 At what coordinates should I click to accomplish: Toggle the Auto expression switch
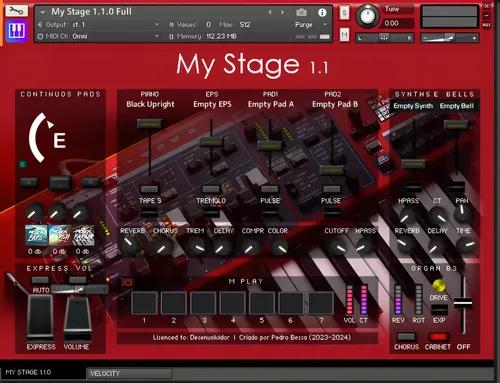click(x=40, y=280)
